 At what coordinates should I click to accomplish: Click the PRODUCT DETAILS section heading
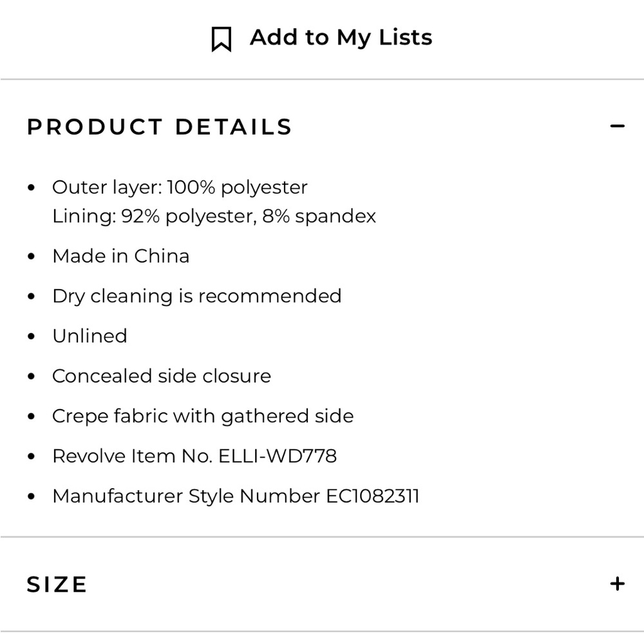[159, 126]
